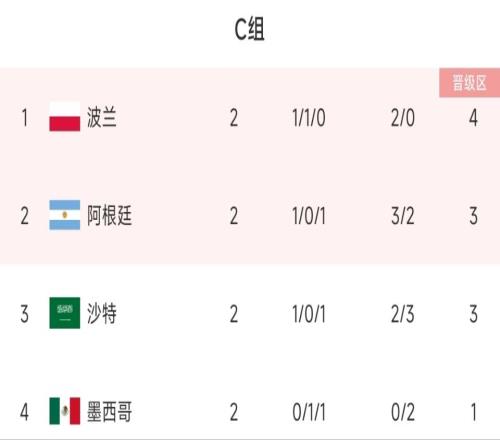Click the Saudi Arabia flag icon
500x440 pixels.
(x=65, y=313)
